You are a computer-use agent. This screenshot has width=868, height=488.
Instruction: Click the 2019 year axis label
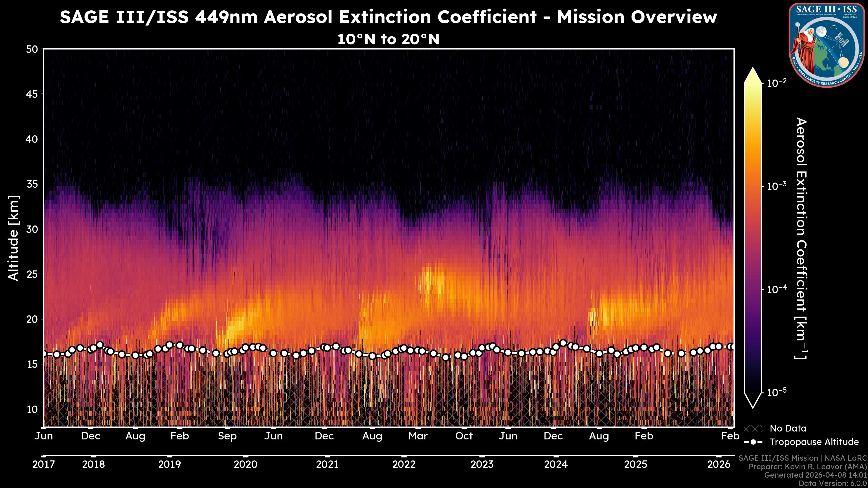point(170,465)
